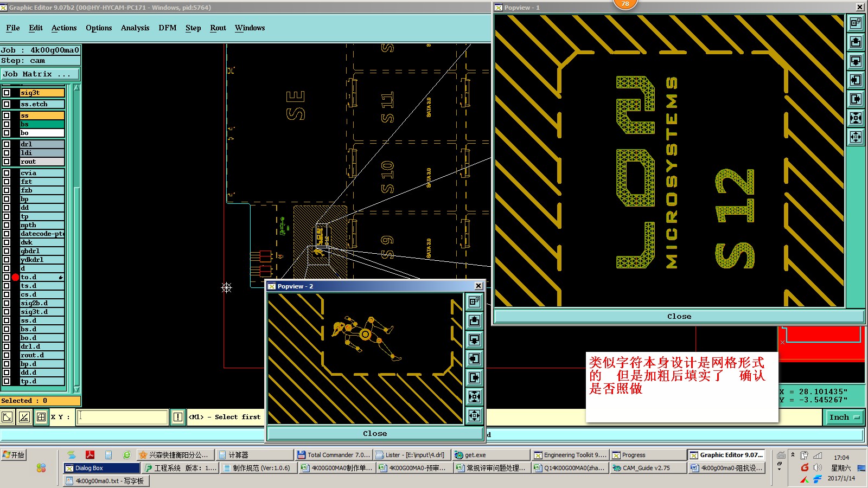This screenshot has height=488, width=868.
Task: Toggle the tp.d layer checkbox
Action: coord(7,381)
